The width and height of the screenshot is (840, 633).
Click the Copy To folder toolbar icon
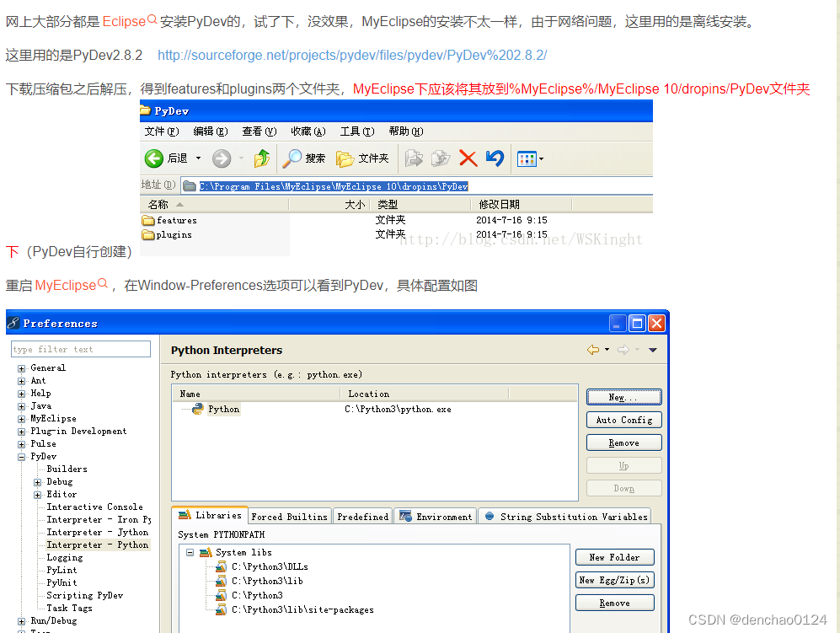[441, 158]
